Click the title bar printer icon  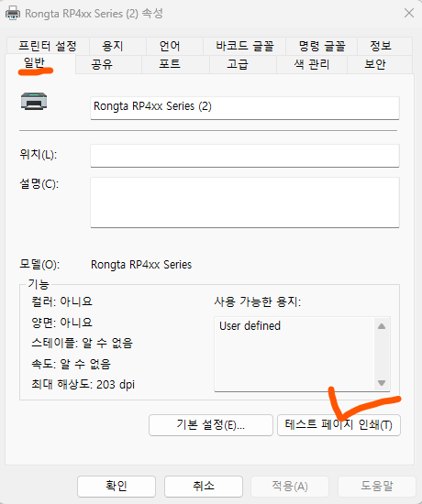click(13, 13)
